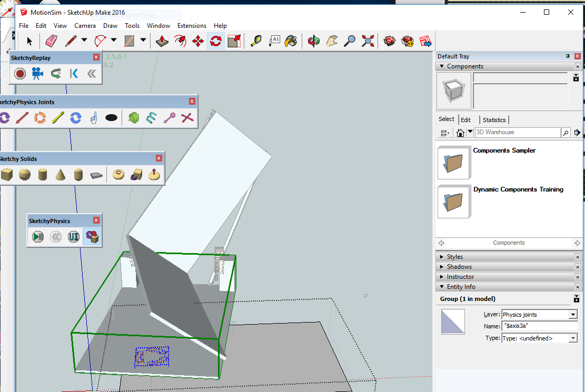Expand the Instructor panel
The height and width of the screenshot is (392, 585).
point(442,277)
